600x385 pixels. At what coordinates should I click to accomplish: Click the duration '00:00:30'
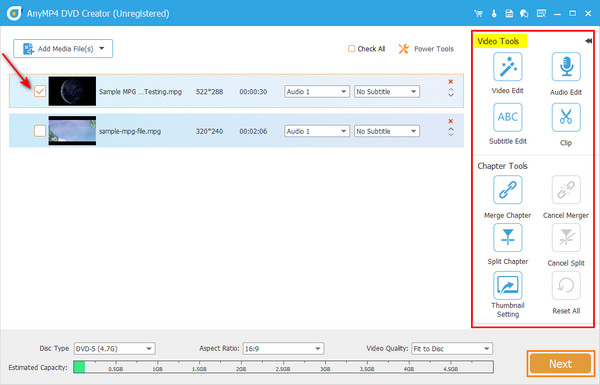click(x=253, y=92)
